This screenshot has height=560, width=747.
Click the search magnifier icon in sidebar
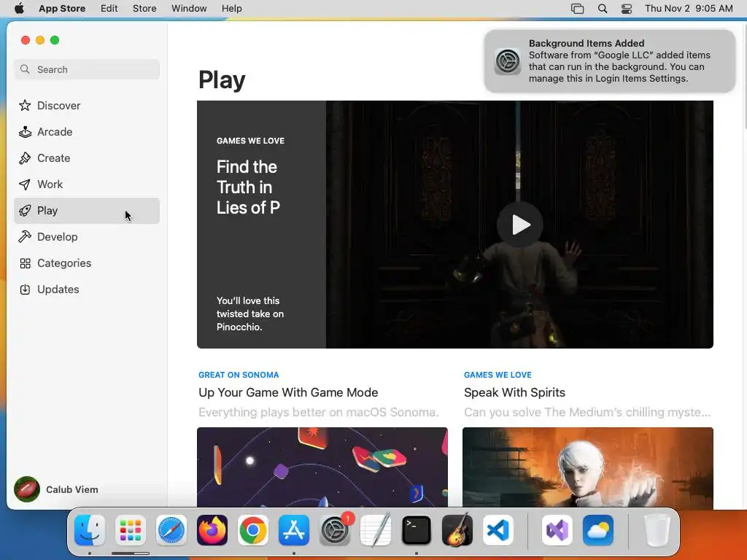click(x=25, y=69)
